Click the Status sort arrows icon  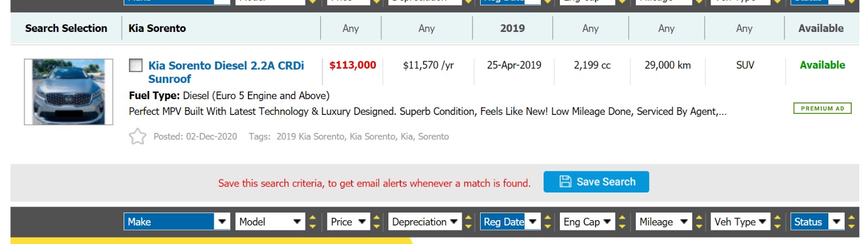pyautogui.click(x=851, y=222)
